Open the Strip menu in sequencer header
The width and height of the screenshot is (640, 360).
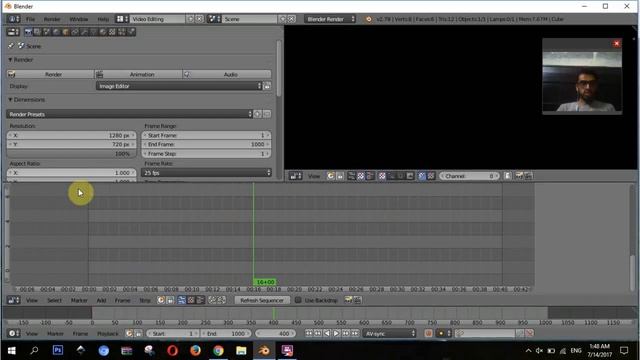tap(145, 300)
